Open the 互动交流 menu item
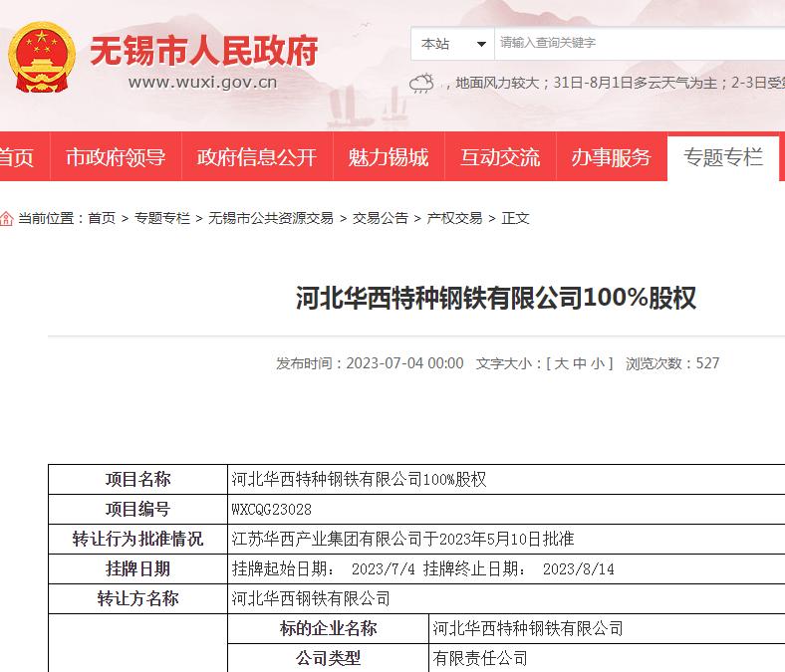Viewport: 785px width, 672px height. pyautogui.click(x=499, y=156)
